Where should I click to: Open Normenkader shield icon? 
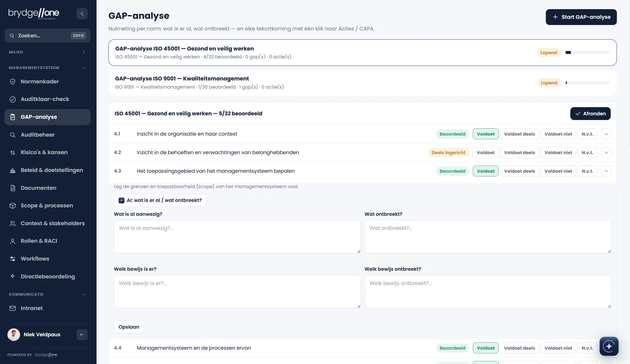(x=12, y=82)
